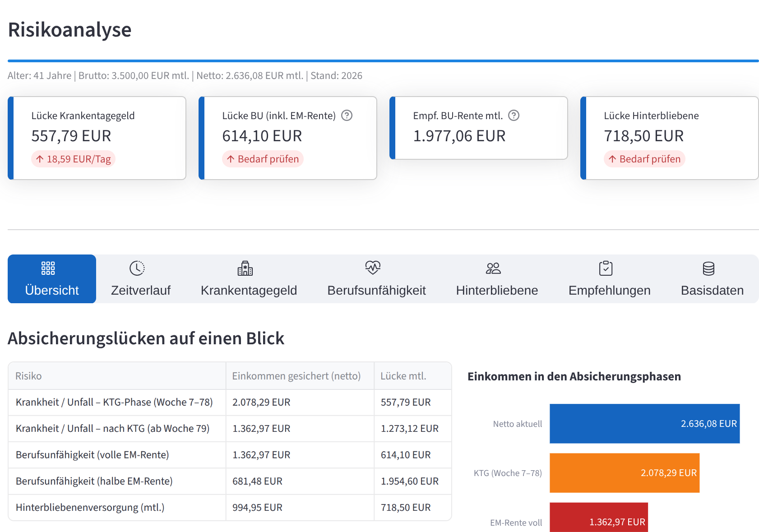Click Bedarf prüfen on the Lücke Hinterbliebene card
The width and height of the screenshot is (759, 532).
pos(644,159)
